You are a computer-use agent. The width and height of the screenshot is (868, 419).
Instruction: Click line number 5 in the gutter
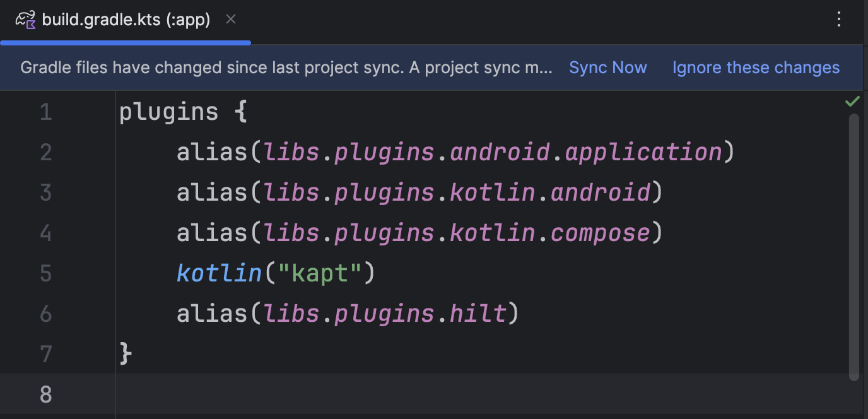click(x=46, y=274)
